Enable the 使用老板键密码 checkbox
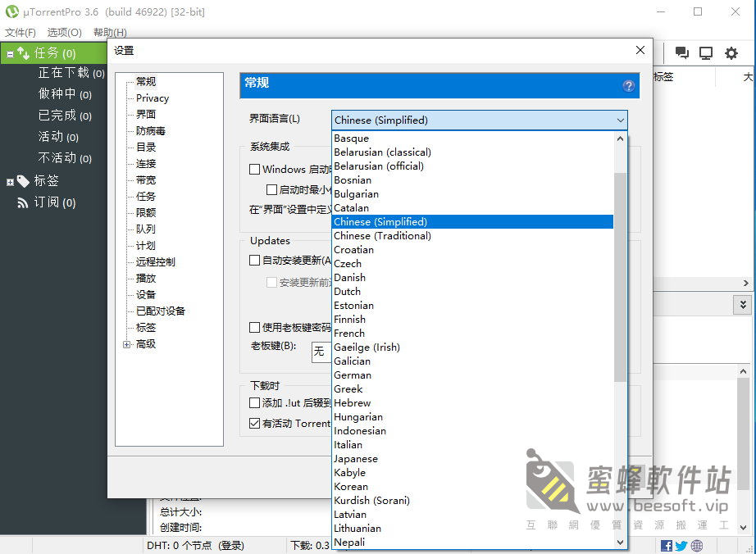The height and width of the screenshot is (554, 756). click(254, 328)
